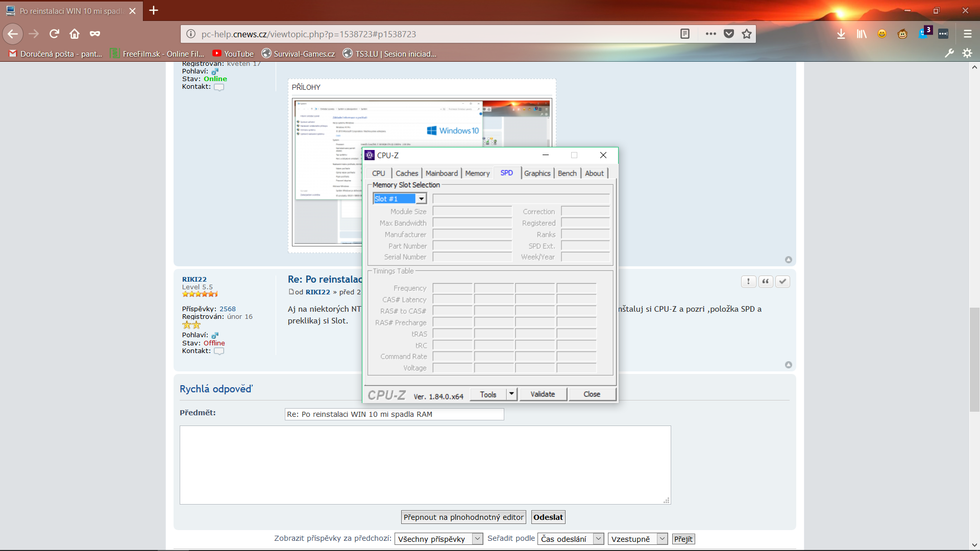Switch to full editor Přepnout na plnohodnotný editor

pos(463,517)
